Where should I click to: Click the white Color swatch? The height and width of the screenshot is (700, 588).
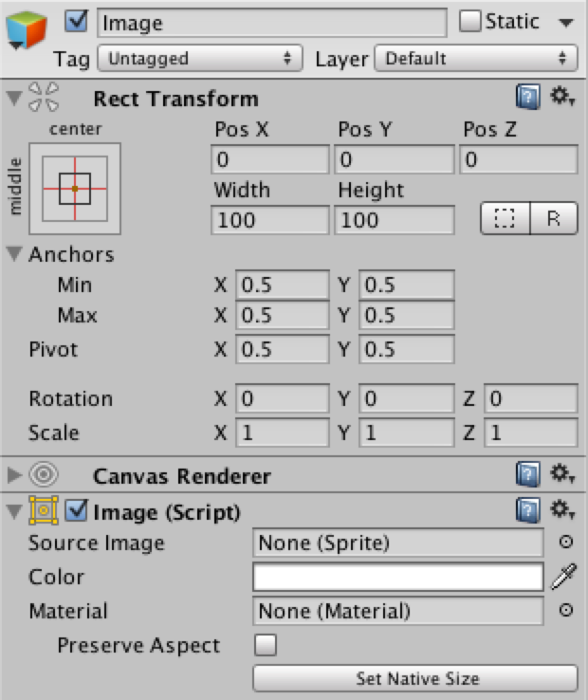tap(397, 577)
